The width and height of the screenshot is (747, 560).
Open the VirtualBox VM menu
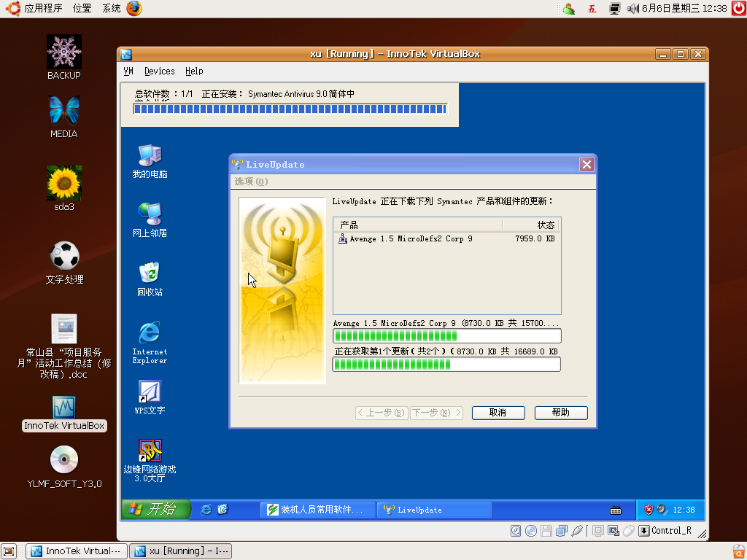128,71
